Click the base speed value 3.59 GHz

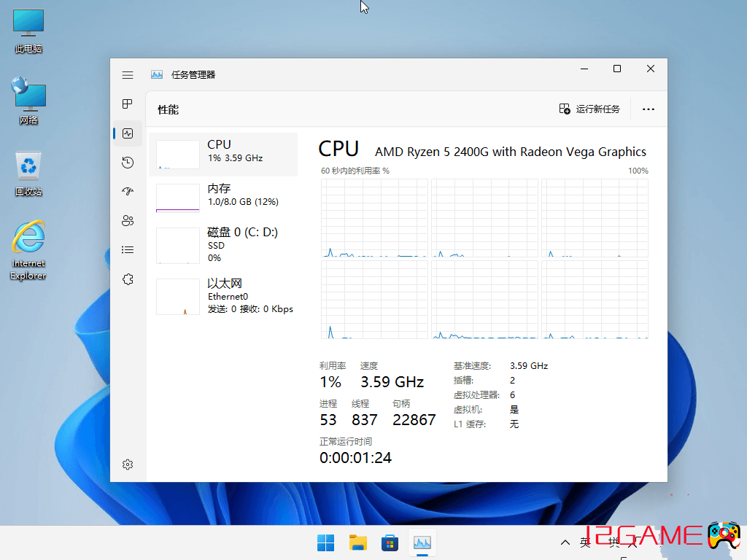point(529,366)
